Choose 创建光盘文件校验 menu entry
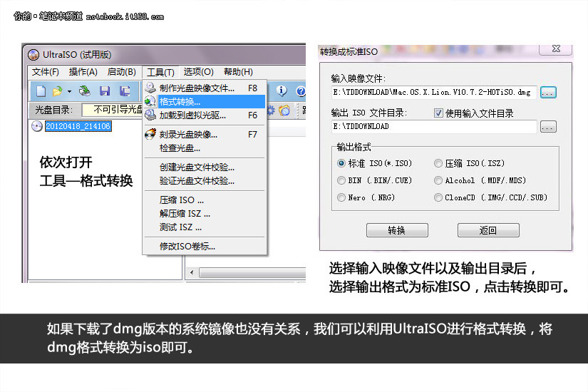The width and height of the screenshot is (588, 392). click(205, 167)
